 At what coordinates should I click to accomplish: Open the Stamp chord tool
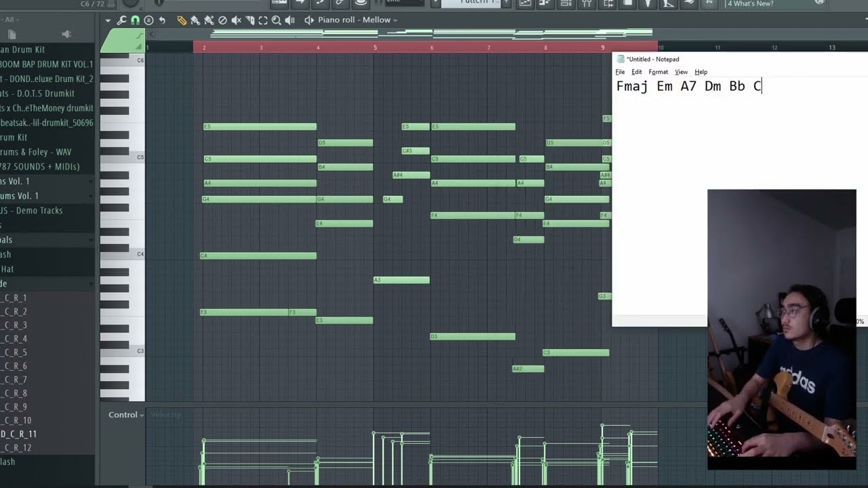click(x=149, y=20)
